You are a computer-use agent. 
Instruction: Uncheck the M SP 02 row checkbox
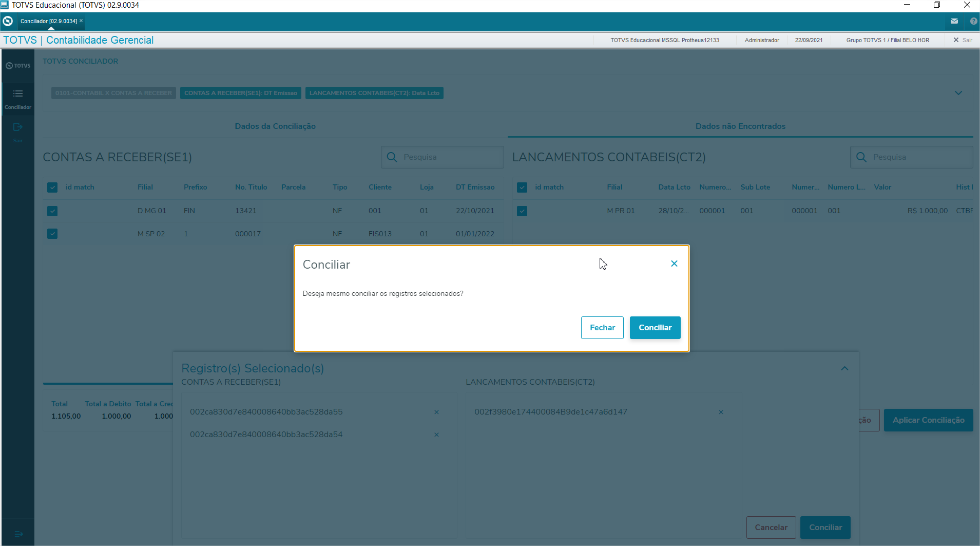[x=52, y=234]
